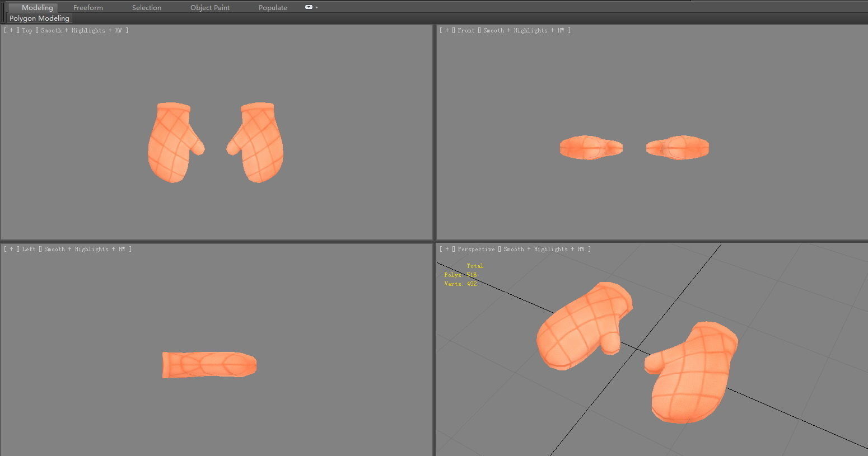
Task: Switch to the Modeling ribbon tab
Action: pyautogui.click(x=37, y=7)
